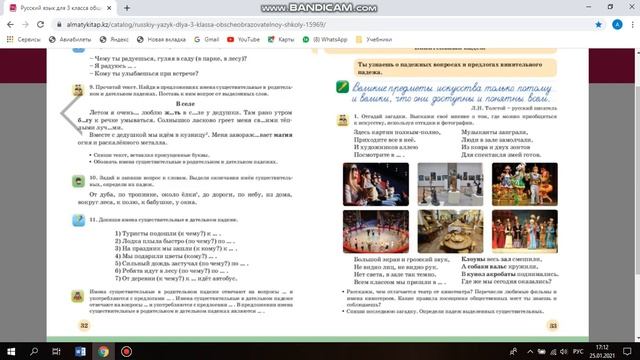This screenshot has height=360, width=640.
Task: Click the puppet theatre photo
Action: [x=524, y=184]
